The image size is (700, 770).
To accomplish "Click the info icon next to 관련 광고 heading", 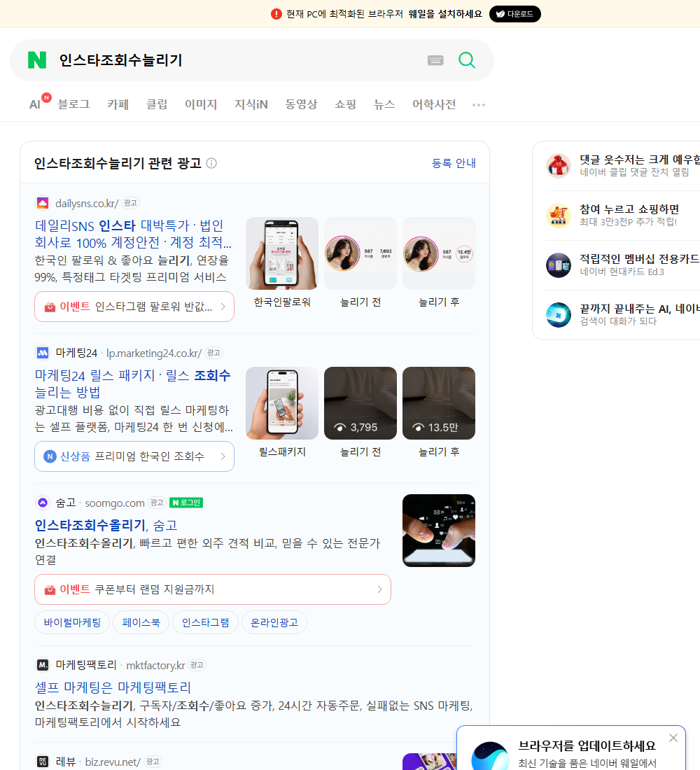I will coord(211,163).
